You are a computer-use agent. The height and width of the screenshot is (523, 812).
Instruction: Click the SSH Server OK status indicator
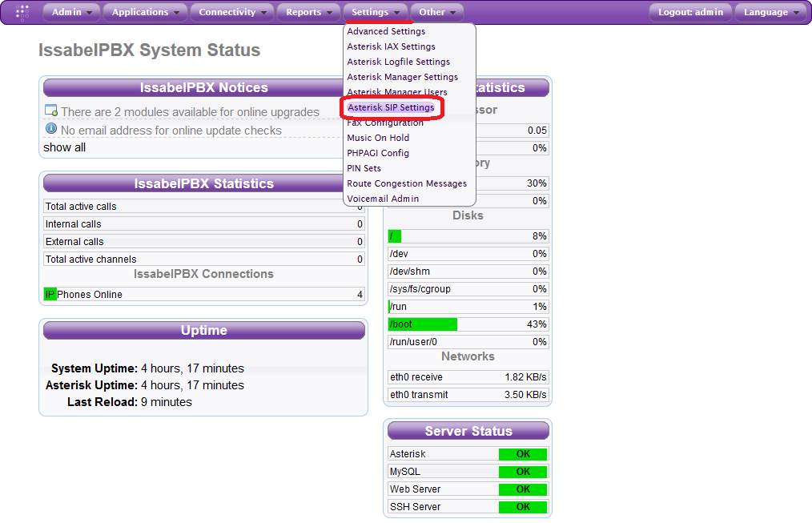click(x=523, y=507)
